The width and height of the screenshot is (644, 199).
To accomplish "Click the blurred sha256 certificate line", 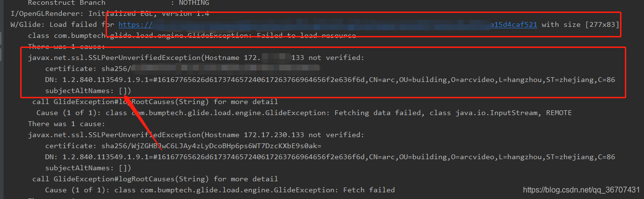I will [183, 69].
